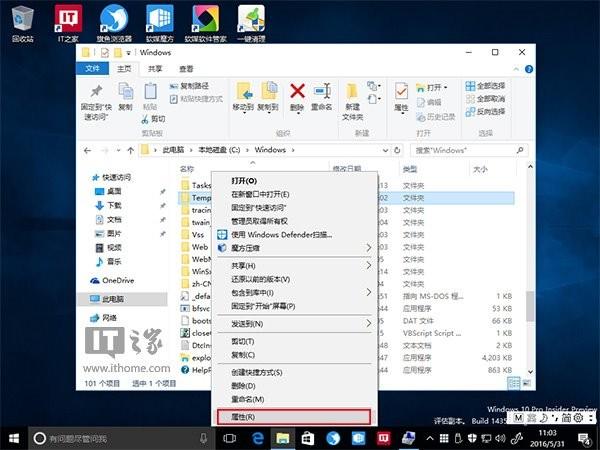Click the refresh button beside address bar
This screenshot has height=450, width=600.
(397, 150)
